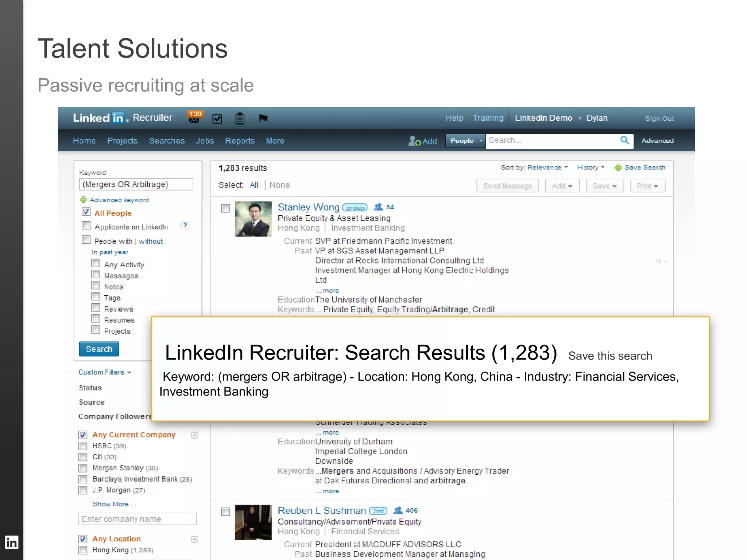Click the green plus icon beside Save Search
The image size is (747, 560).
point(618,168)
